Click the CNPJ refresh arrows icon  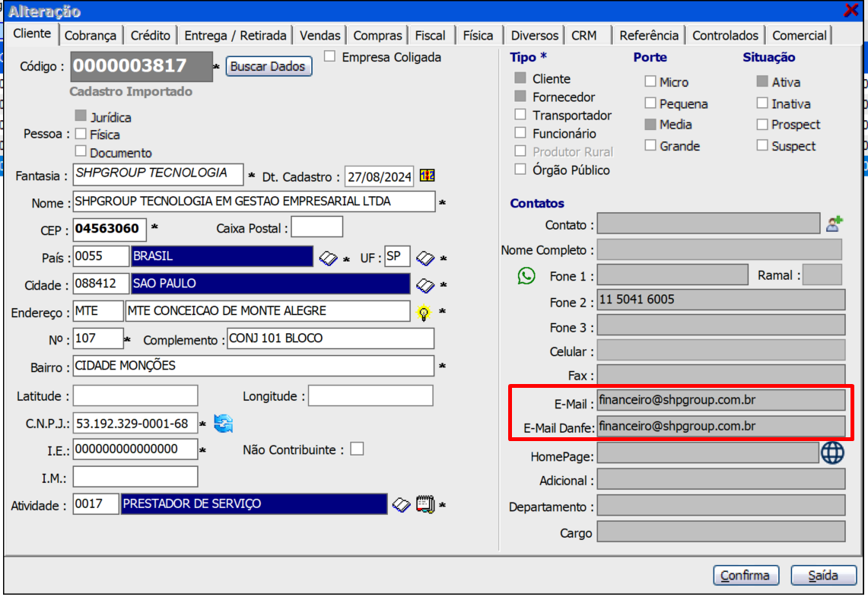click(x=223, y=424)
